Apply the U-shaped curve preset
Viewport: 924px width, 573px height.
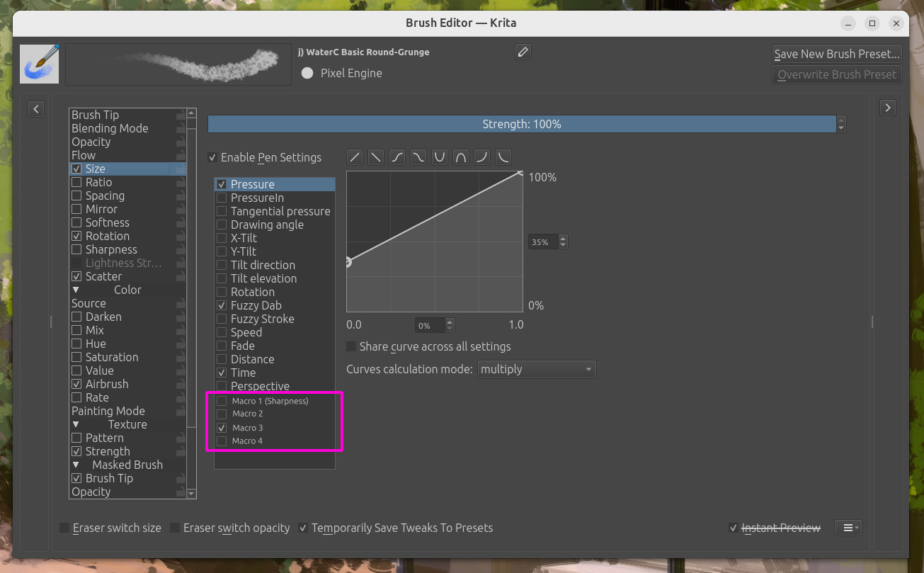coord(440,157)
